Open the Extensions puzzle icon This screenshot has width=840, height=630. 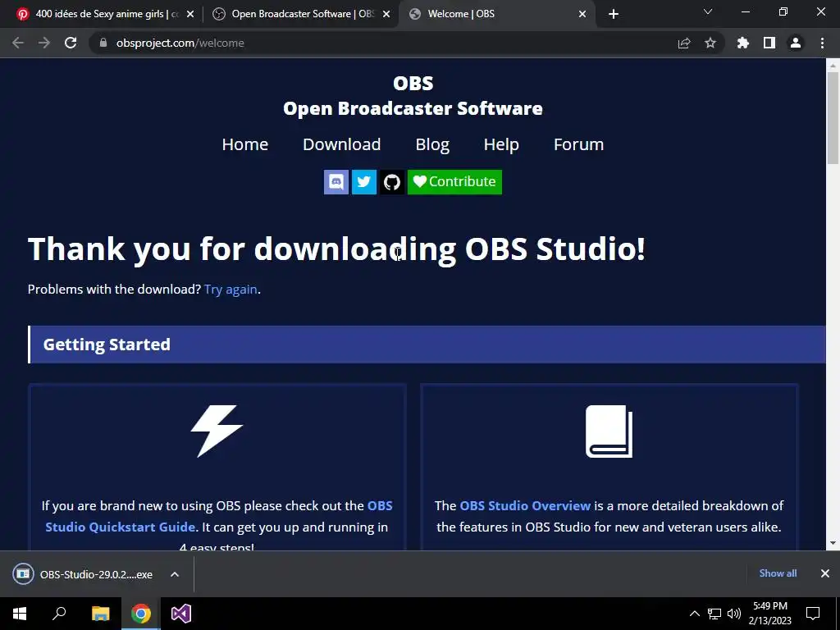tap(743, 43)
